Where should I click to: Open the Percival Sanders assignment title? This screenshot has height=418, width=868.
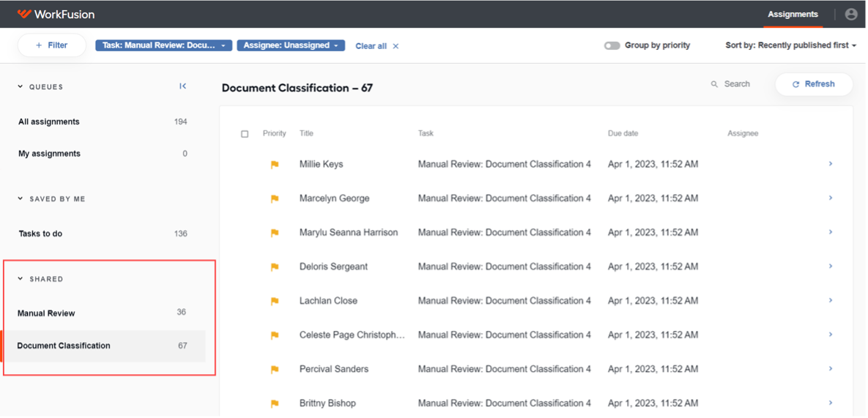(x=334, y=370)
